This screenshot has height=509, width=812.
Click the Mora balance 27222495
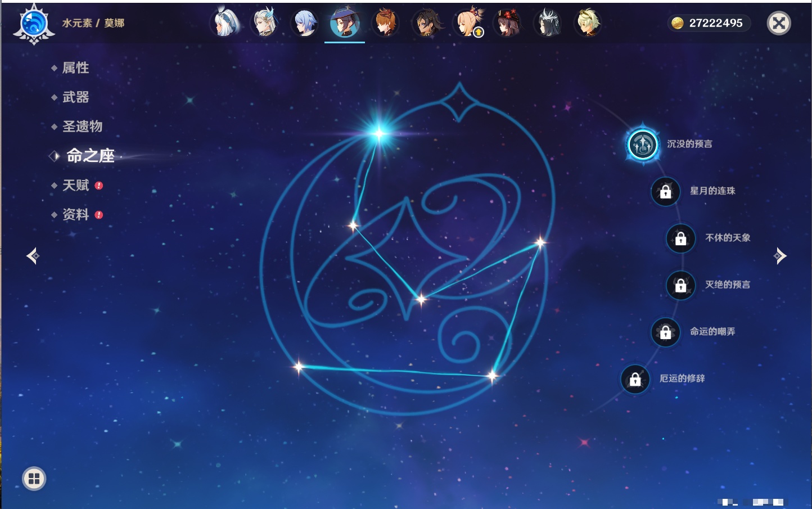click(716, 23)
